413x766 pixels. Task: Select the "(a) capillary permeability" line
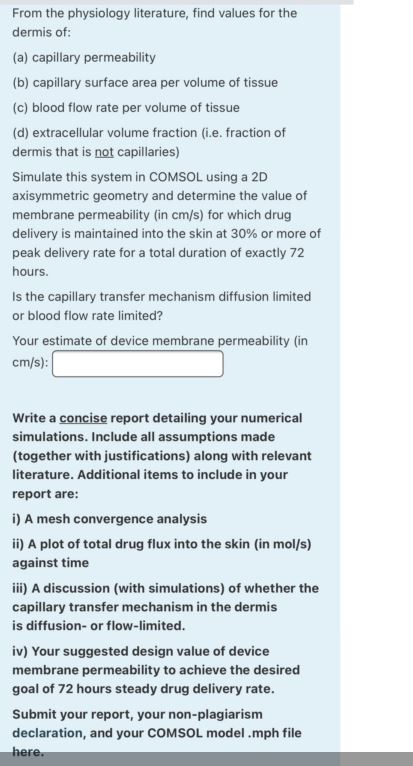84,58
